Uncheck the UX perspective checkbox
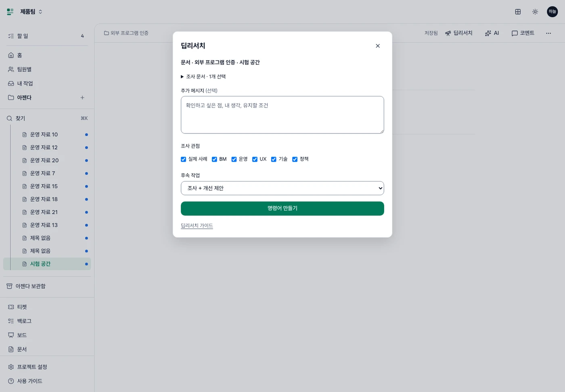This screenshot has width=565, height=392. (x=255, y=159)
